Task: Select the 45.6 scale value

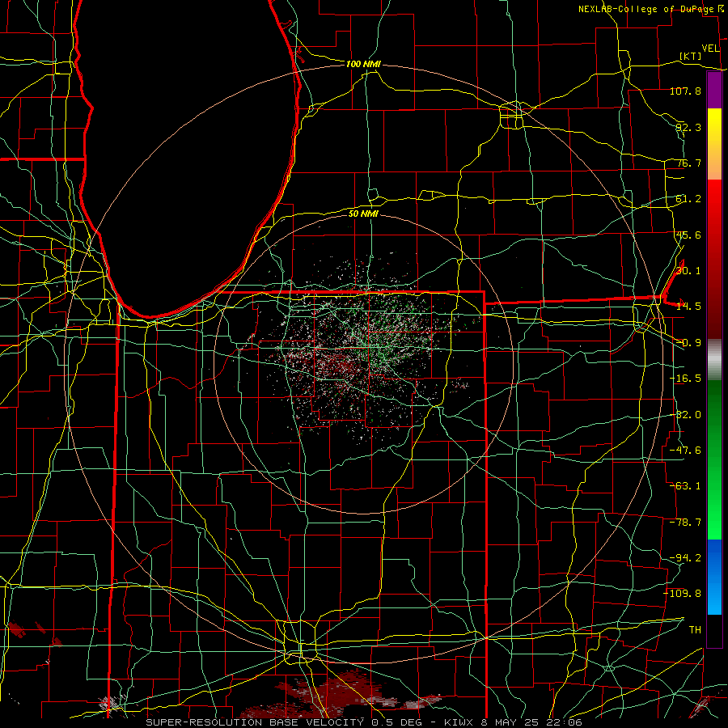Action: click(688, 235)
